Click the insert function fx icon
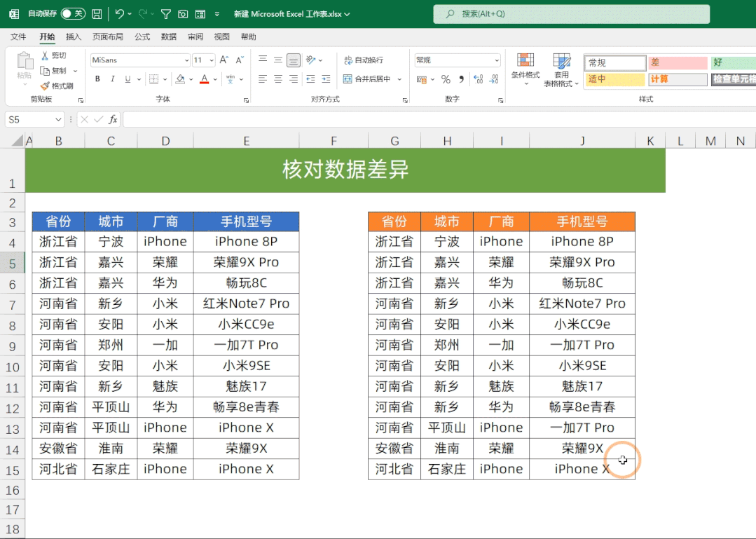This screenshot has height=539, width=756. tap(113, 120)
